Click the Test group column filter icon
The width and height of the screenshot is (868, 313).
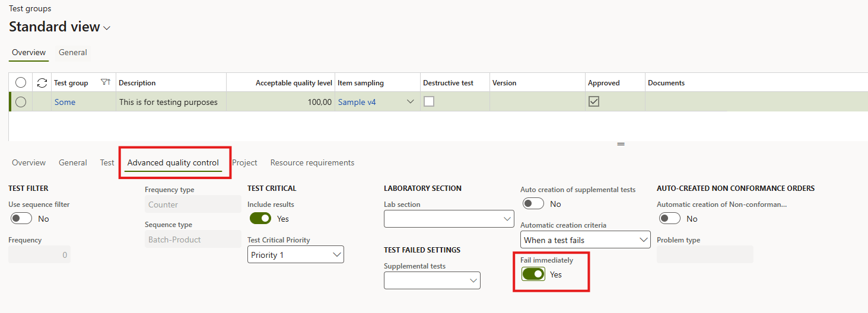tap(106, 82)
